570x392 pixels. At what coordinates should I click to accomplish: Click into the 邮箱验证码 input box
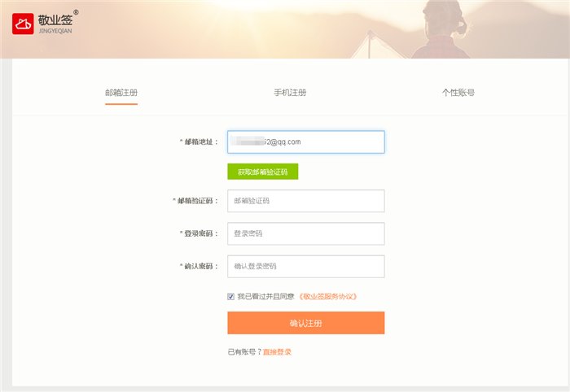(x=305, y=201)
